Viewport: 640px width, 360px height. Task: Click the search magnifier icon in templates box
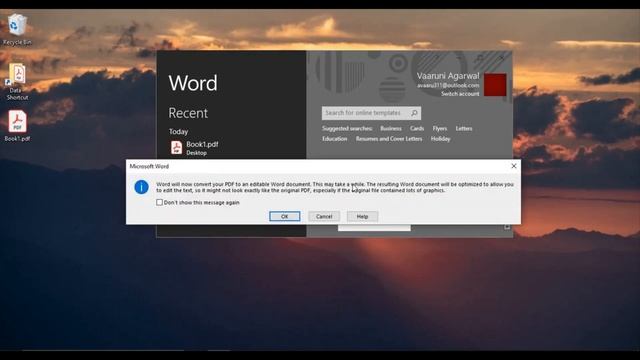414,113
